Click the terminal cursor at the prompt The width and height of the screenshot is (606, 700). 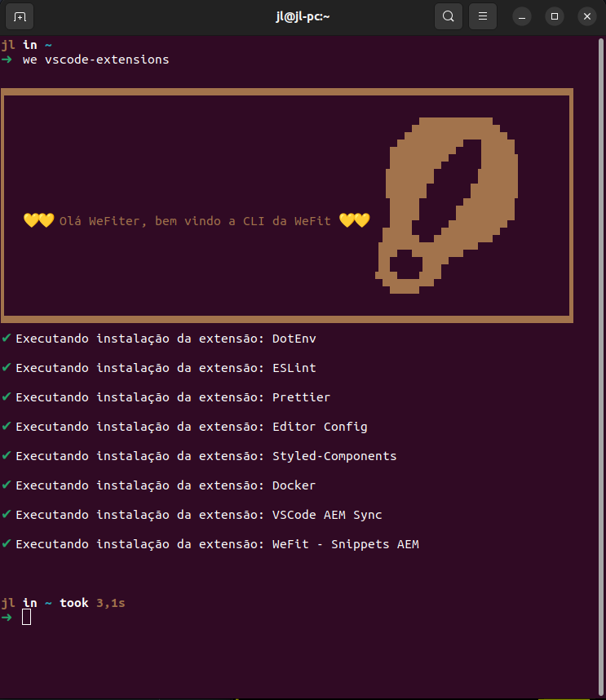click(x=27, y=618)
